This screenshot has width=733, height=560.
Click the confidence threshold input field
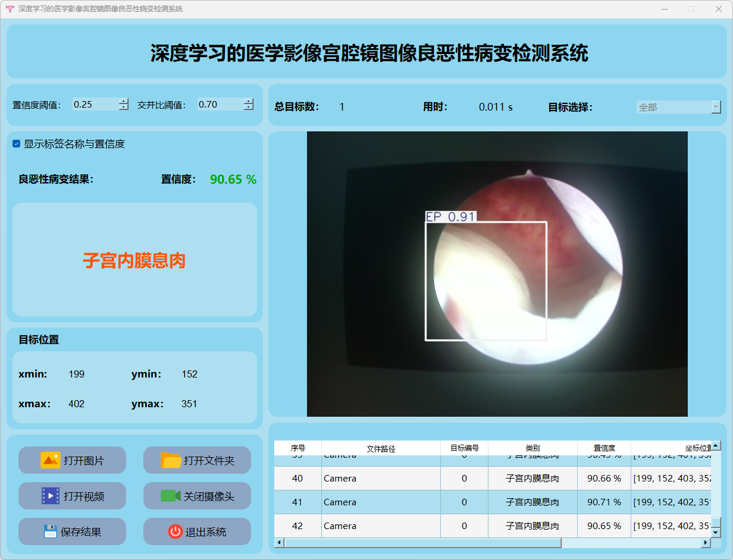coord(95,105)
